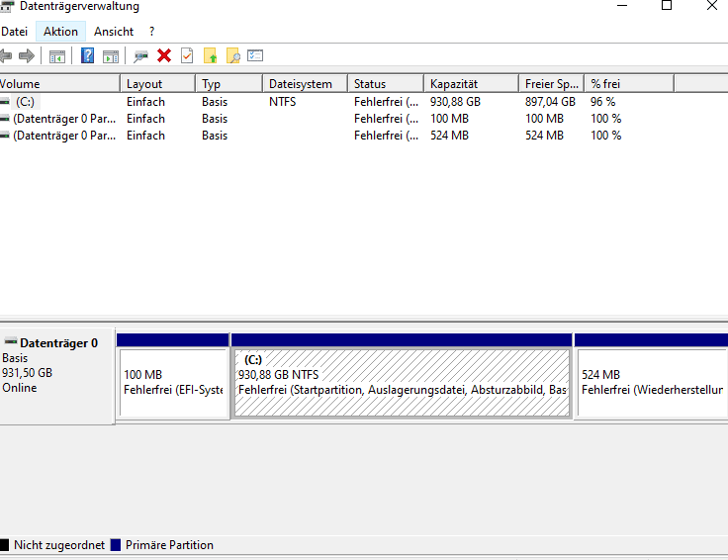Viewport: 728px width, 560px height.
Task: Click the black Nicht zugeordnet legend swatch
Action: (x=4, y=545)
